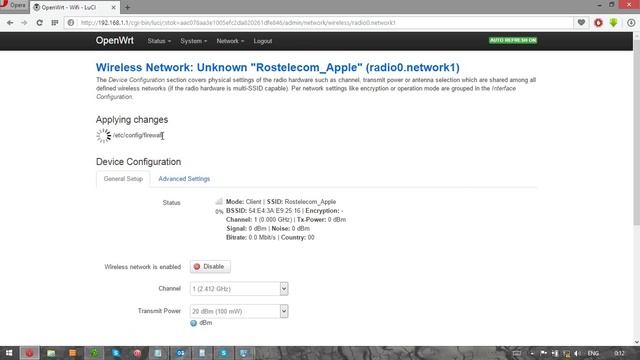Click the SSID Rostelecom_Apple status text
This screenshot has width=640, height=360.
tap(301, 202)
